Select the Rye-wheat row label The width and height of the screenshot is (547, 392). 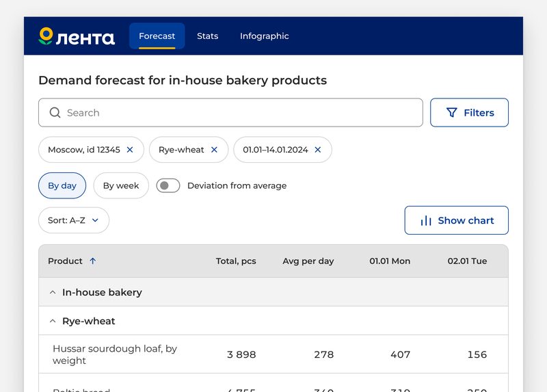(x=89, y=321)
